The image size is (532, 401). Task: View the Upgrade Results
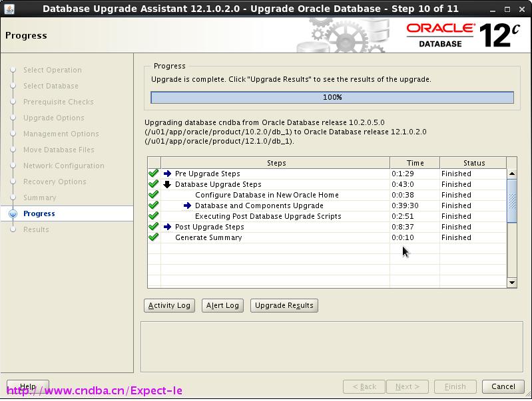click(284, 305)
